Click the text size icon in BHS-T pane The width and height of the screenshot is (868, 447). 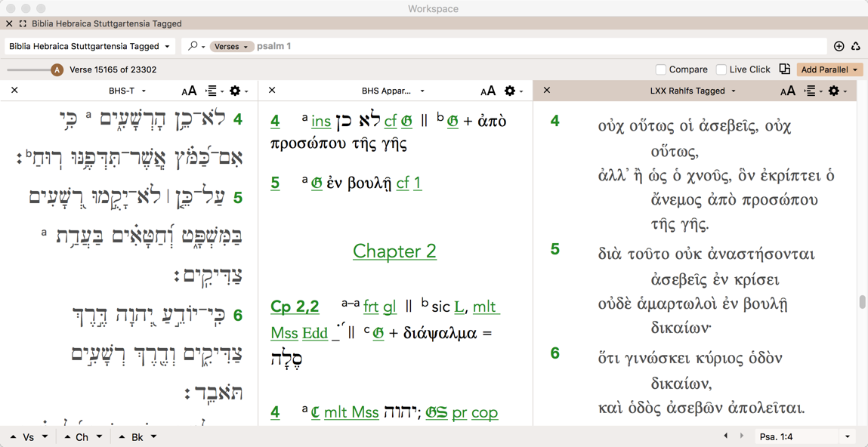(189, 91)
